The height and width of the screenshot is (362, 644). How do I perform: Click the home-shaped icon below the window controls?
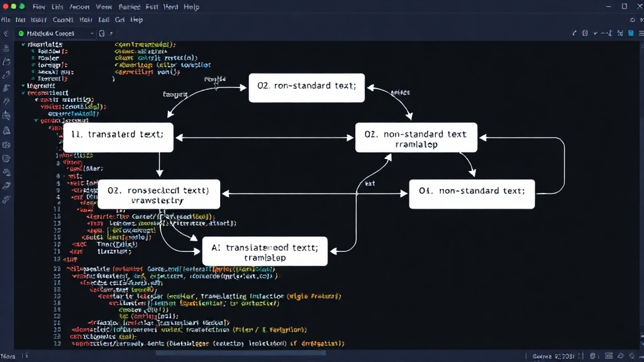(632, 19)
